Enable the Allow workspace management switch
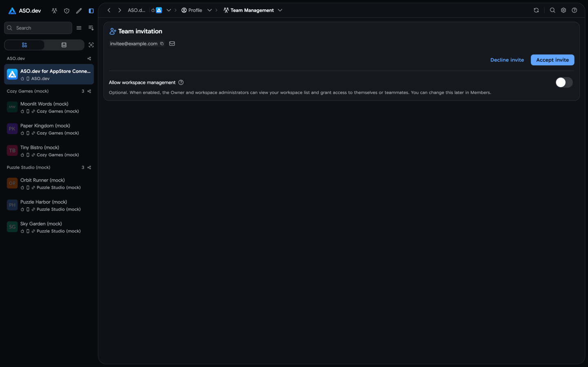Screen dimensions: 588x367 pos(564,83)
